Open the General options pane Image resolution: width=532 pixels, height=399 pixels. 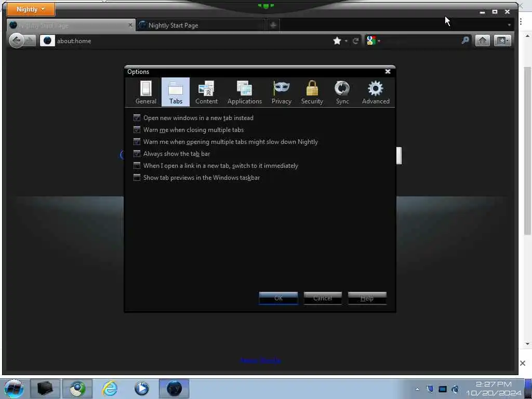(x=146, y=92)
